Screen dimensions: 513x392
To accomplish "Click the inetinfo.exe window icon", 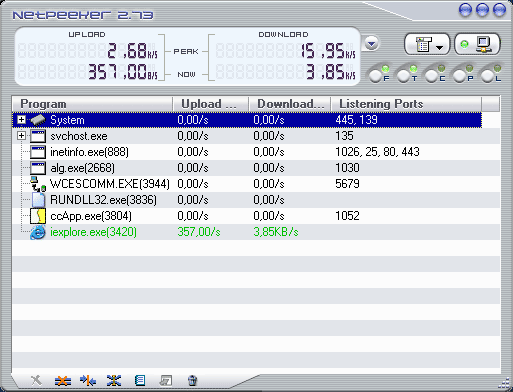I will (x=38, y=152).
